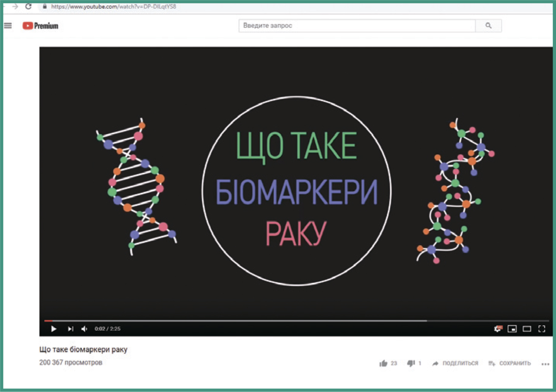The height and width of the screenshot is (392, 556).
Task: Click the search magnifier button
Action: pos(488,26)
